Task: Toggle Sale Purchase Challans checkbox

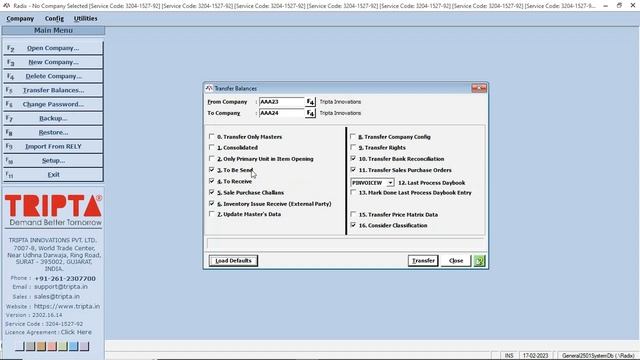Action: (x=211, y=192)
